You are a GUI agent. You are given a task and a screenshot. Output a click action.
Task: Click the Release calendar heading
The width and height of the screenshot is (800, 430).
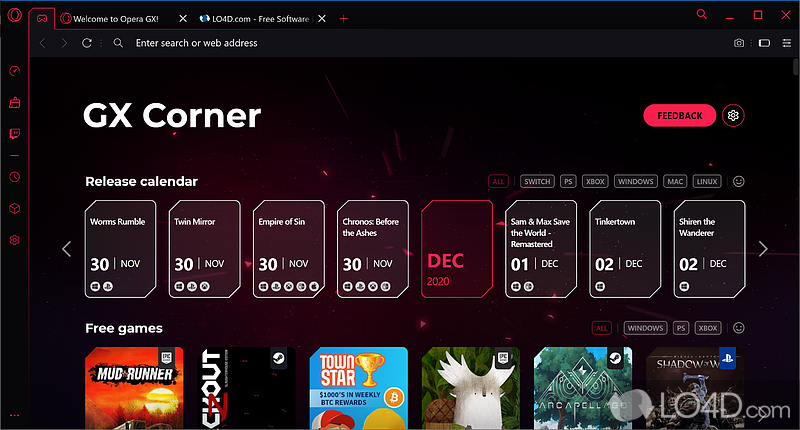(x=141, y=181)
